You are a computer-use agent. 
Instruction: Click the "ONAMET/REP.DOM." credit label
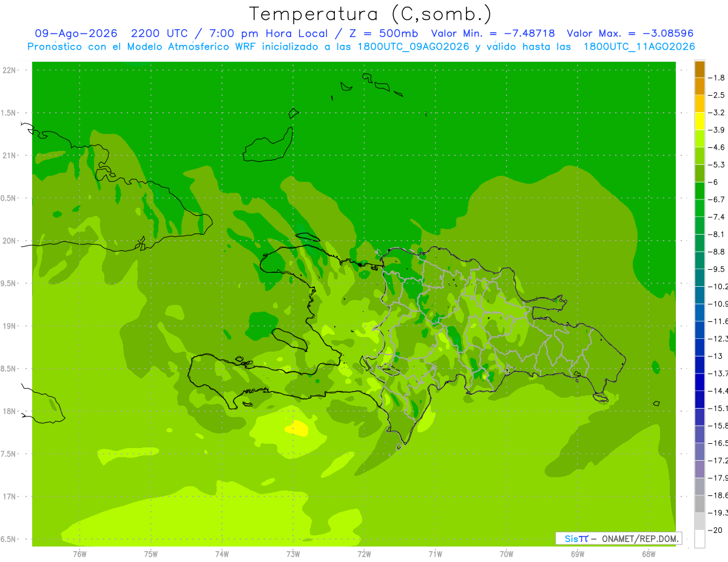pos(640,538)
